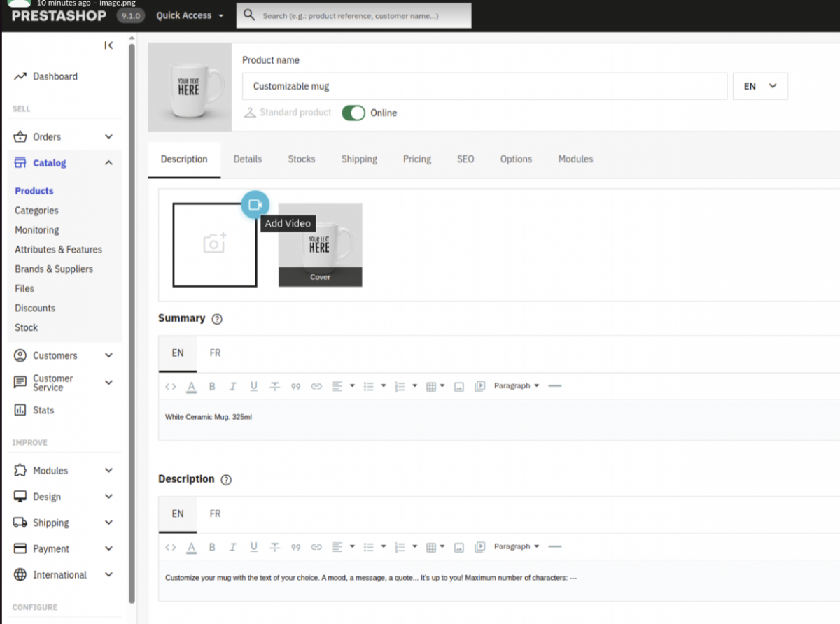Apply strikethrough in the Description editor toolbar

(x=275, y=547)
